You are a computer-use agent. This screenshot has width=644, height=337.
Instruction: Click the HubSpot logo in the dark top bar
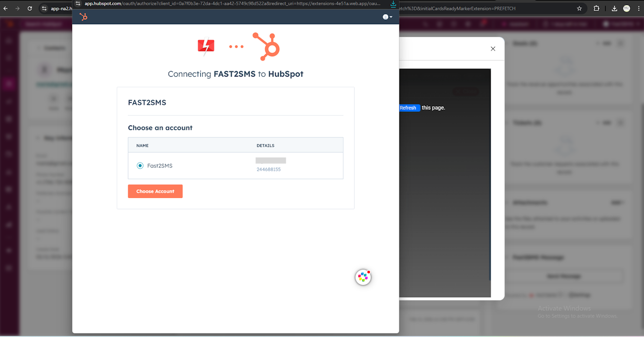[83, 17]
